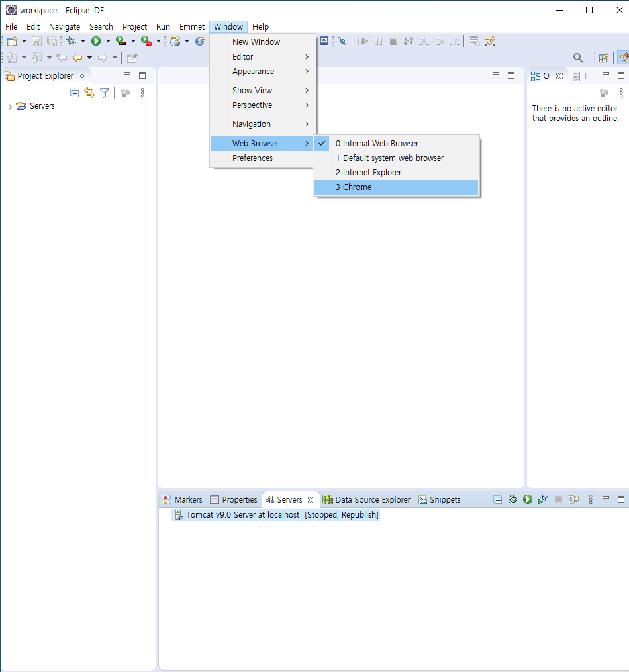This screenshot has height=672, width=629.
Task: Select Tomcat v9.0 Server at localhost row
Action: point(276,514)
